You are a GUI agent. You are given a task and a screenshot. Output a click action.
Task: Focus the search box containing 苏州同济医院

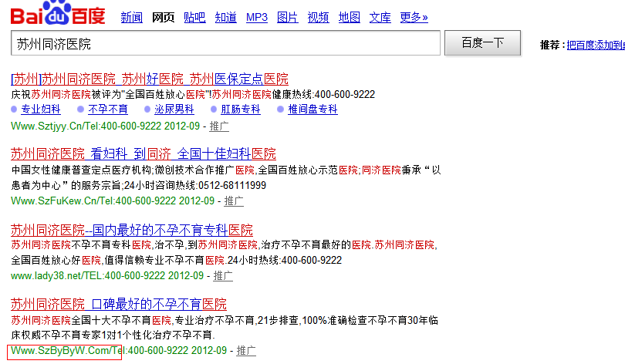(x=225, y=43)
